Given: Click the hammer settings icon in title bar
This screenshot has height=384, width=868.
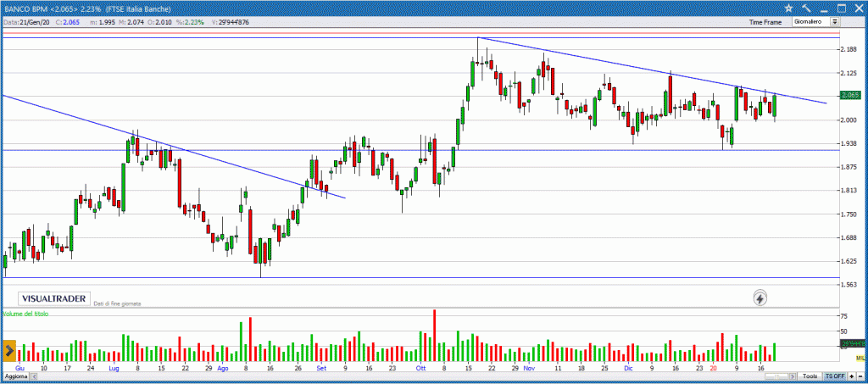Looking at the screenshot, I should coord(807,8).
